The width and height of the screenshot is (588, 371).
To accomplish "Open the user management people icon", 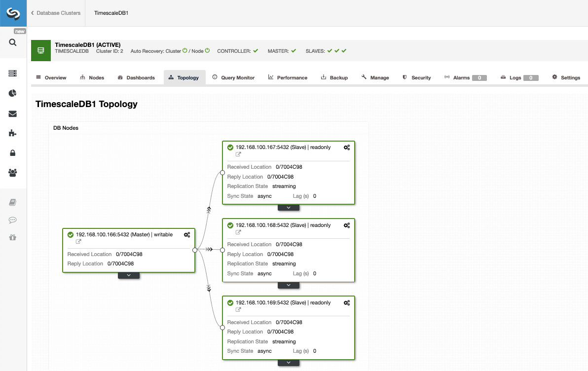I will 13,173.
